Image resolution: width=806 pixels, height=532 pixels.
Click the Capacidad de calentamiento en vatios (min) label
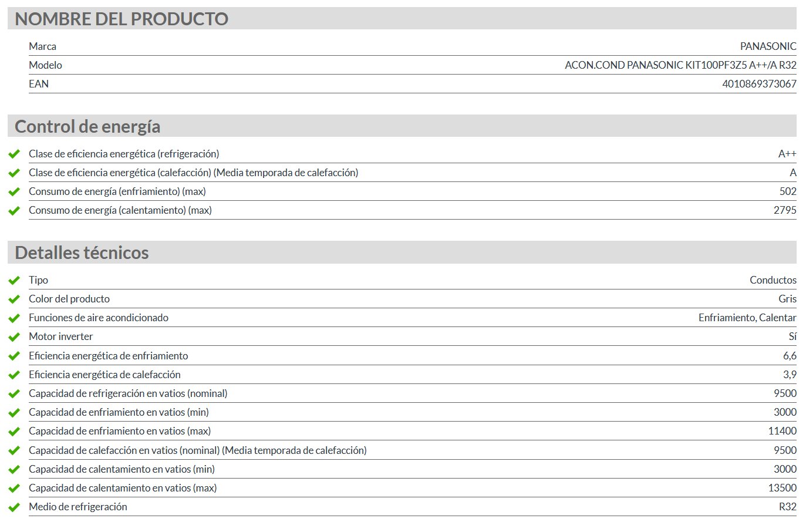(122, 469)
